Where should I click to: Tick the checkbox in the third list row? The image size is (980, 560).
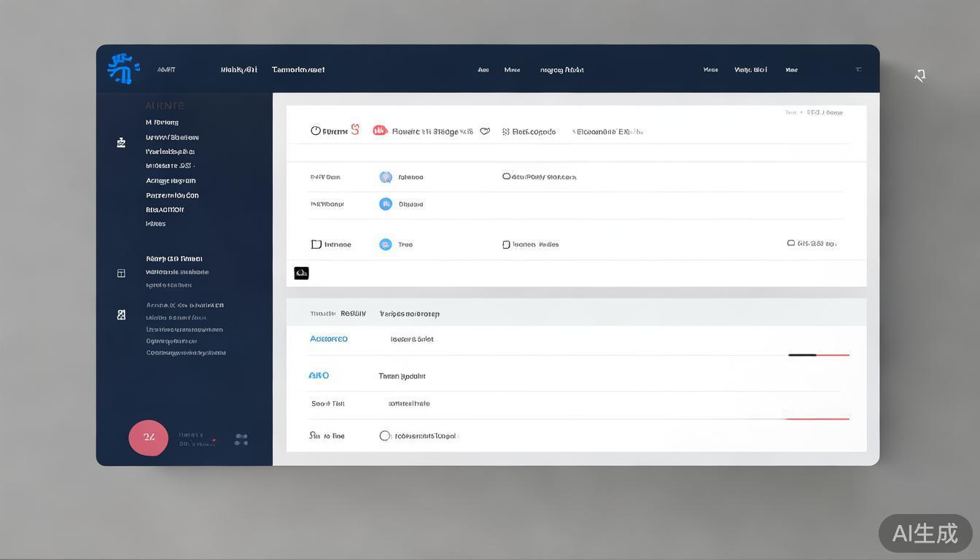[x=316, y=244]
